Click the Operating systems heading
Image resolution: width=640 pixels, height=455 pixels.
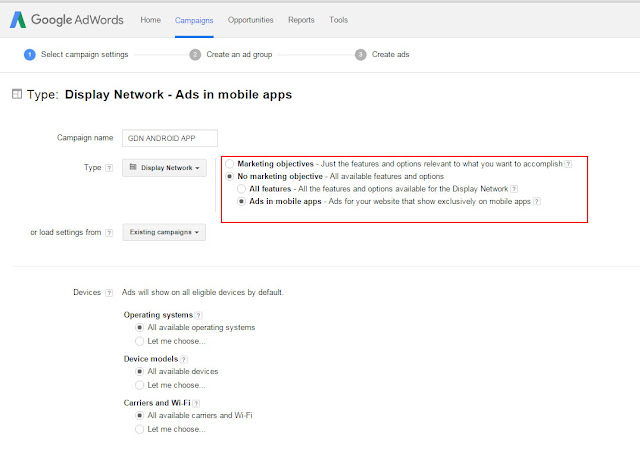[158, 315]
